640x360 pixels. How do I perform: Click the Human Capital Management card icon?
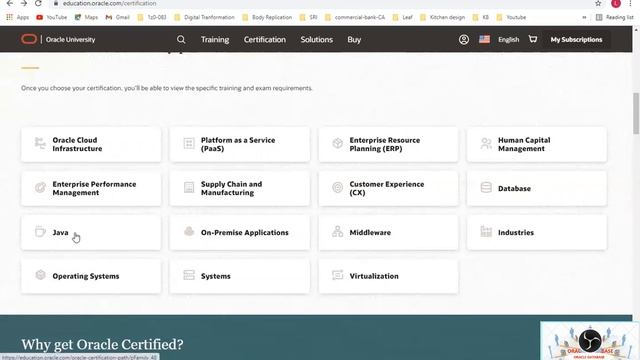point(486,144)
